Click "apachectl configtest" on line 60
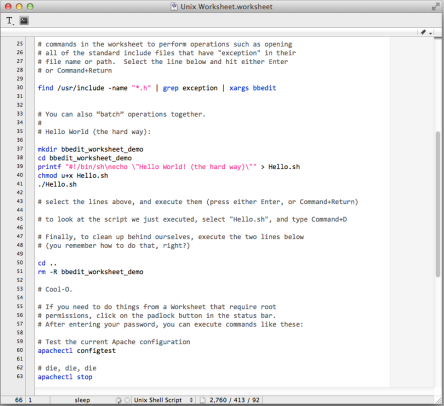The width and height of the screenshot is (444, 406). pyautogui.click(x=77, y=351)
